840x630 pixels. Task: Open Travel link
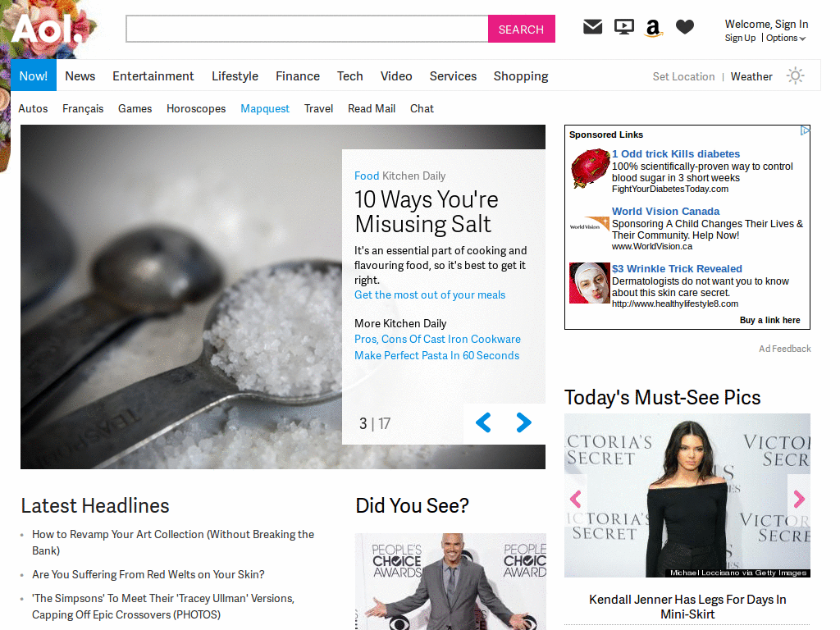click(x=319, y=109)
